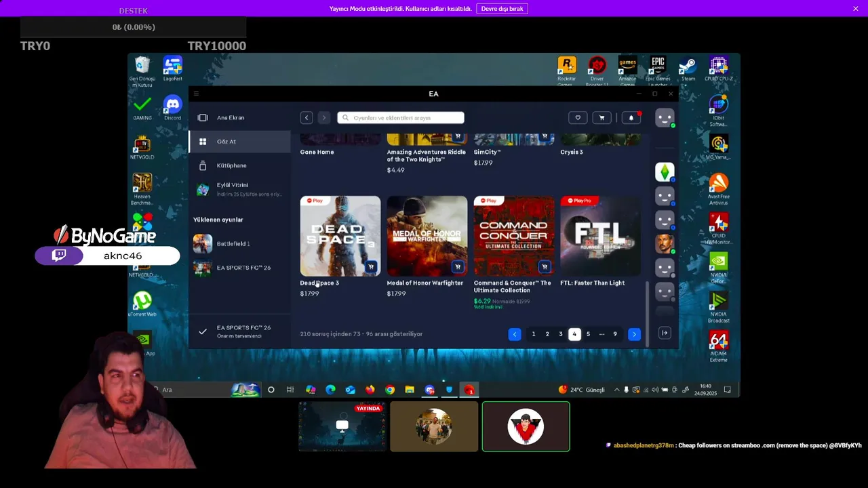Open weather widget 24°C Güneşli
This screenshot has width=868, height=488.
click(582, 390)
